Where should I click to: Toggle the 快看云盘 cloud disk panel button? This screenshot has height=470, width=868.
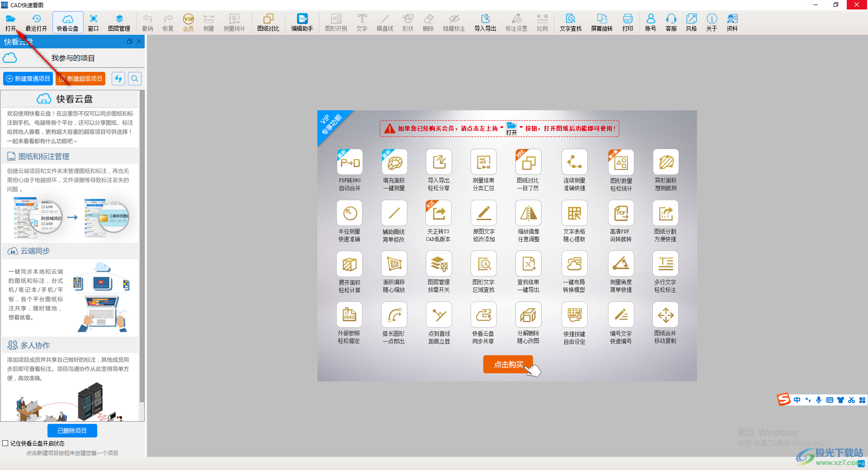[x=68, y=22]
